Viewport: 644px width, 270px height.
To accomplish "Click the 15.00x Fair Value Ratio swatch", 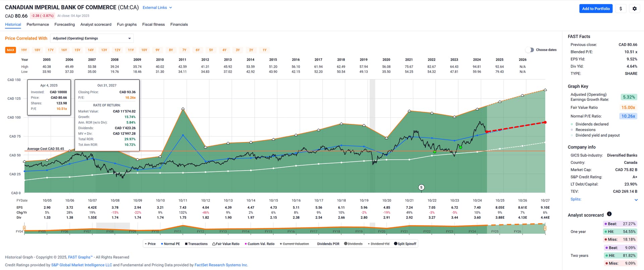I will 628,108.
